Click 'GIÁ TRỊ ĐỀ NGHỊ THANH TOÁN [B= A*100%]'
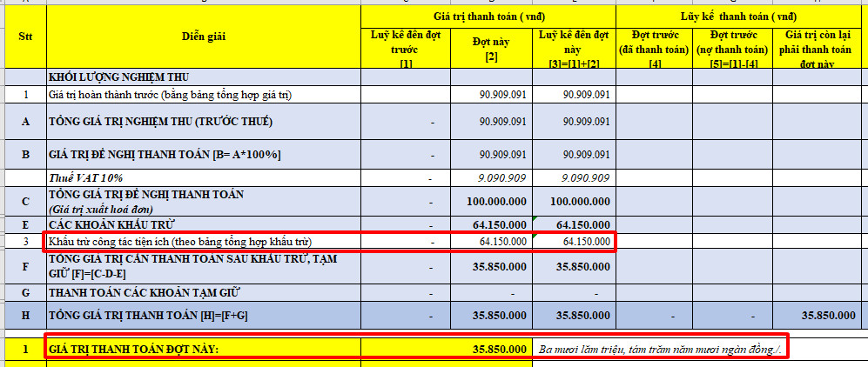 pos(204,156)
